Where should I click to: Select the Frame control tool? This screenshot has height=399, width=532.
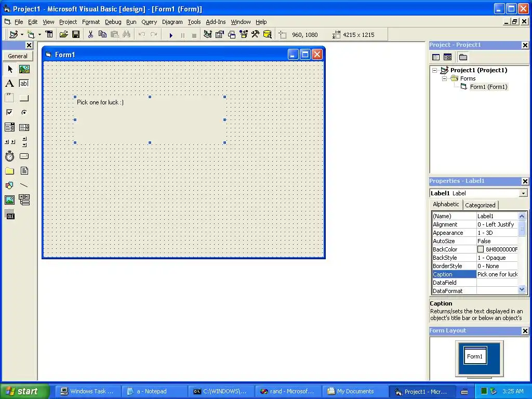coord(10,98)
